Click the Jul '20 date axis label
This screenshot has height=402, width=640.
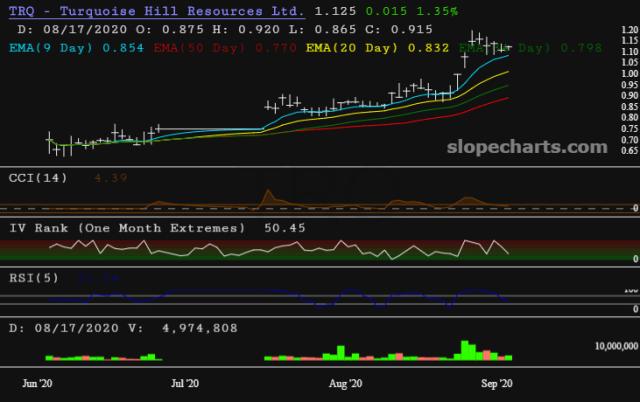[185, 383]
